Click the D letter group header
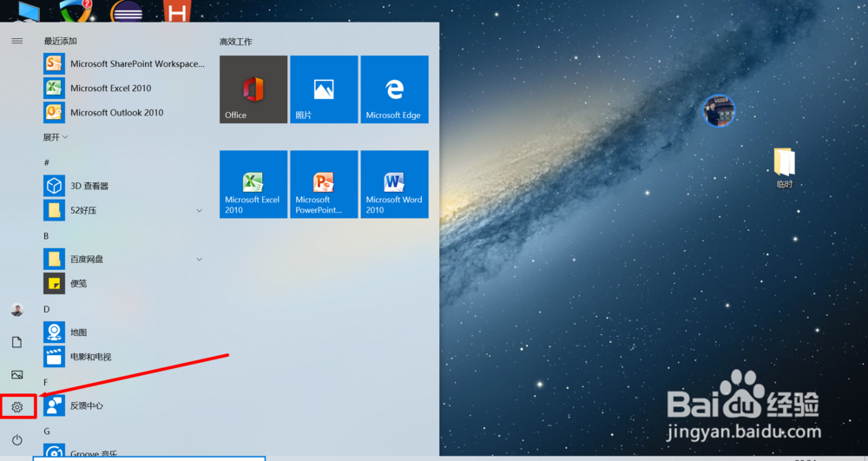 [x=47, y=309]
